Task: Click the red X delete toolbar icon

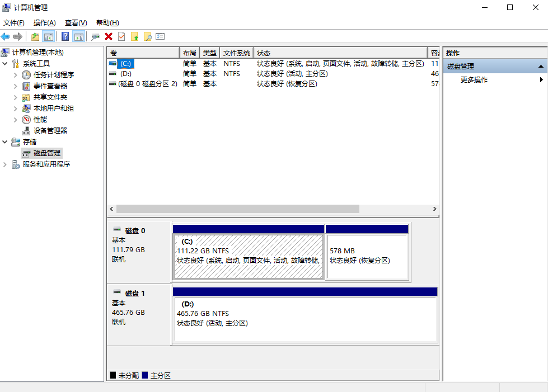Action: click(x=109, y=37)
